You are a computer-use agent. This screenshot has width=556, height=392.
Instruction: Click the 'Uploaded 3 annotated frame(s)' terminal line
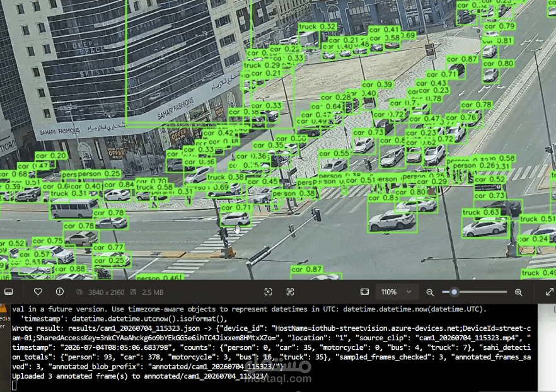(x=140, y=376)
